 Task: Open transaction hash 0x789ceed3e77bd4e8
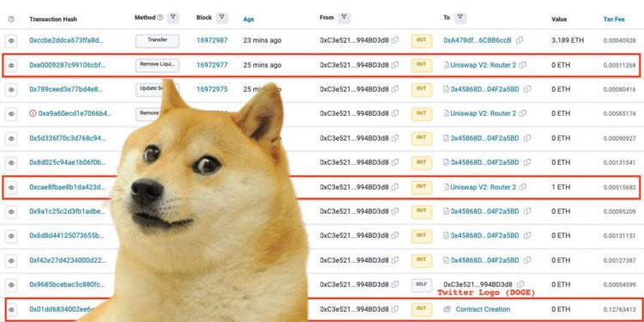coord(66,89)
